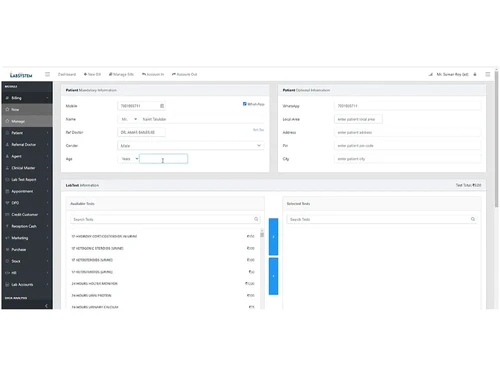This screenshot has height=375, width=500.
Task: Click the Local Area input field
Action: tap(358, 119)
